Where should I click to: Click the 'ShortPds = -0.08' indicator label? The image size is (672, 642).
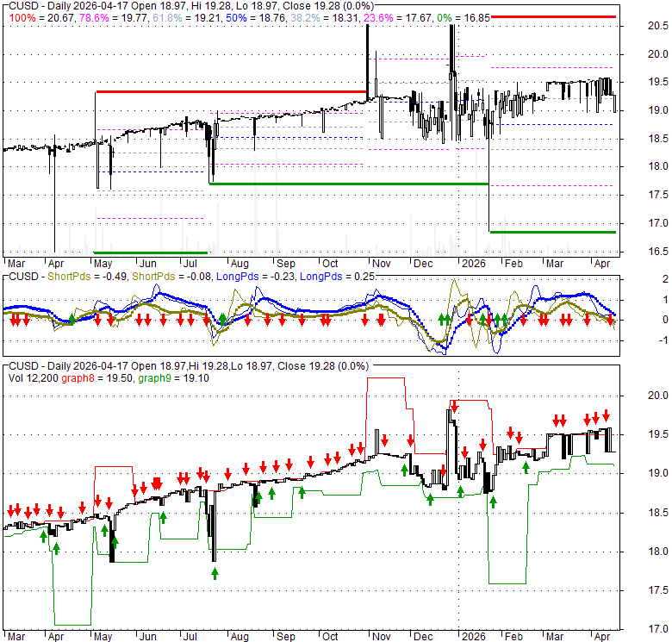[171, 277]
